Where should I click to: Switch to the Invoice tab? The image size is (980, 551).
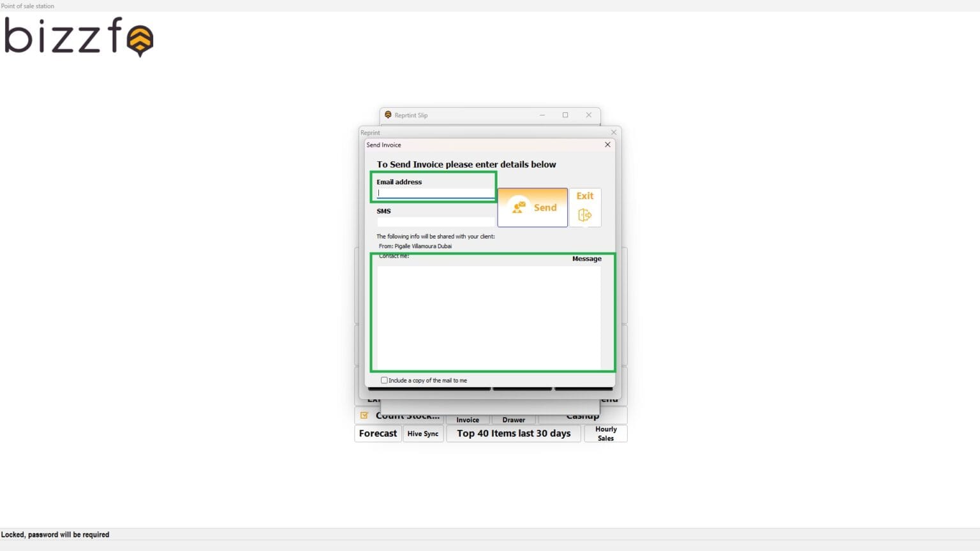coord(467,419)
